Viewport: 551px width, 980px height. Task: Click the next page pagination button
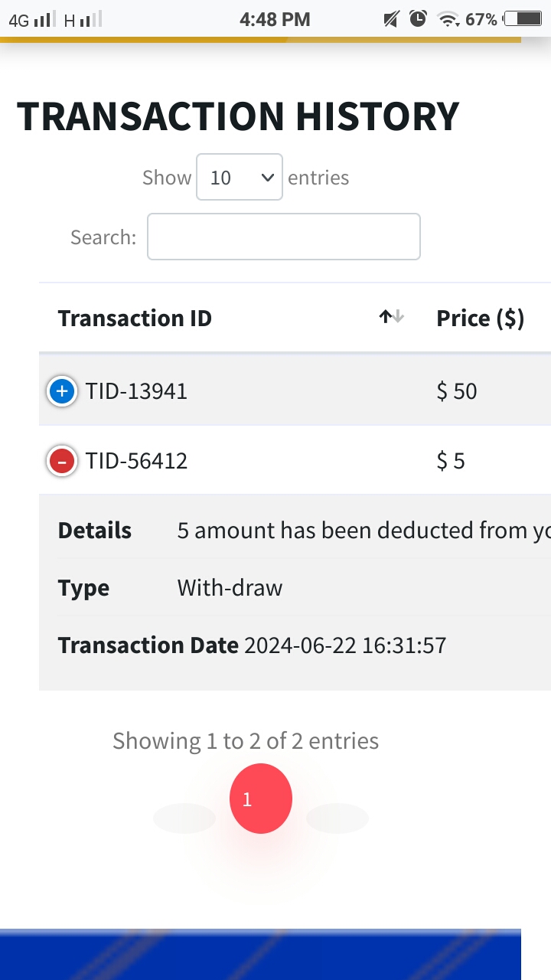point(337,818)
